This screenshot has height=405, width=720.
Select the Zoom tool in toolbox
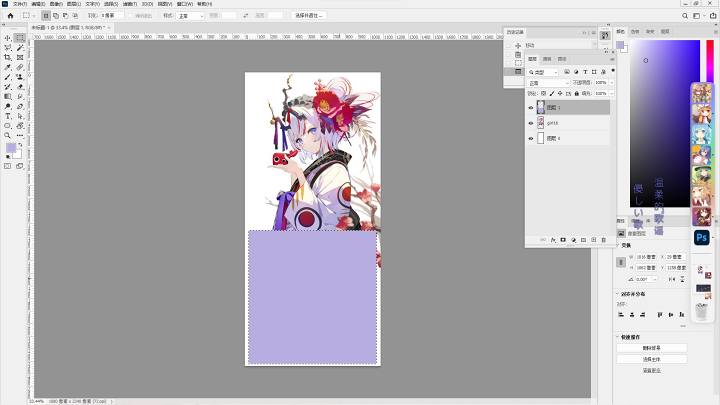[8, 135]
